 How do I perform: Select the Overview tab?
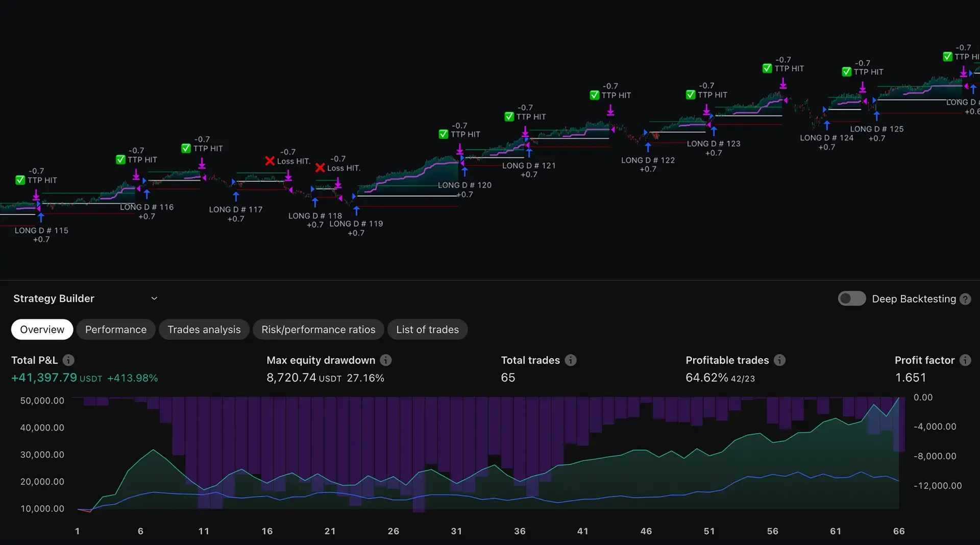pyautogui.click(x=42, y=329)
